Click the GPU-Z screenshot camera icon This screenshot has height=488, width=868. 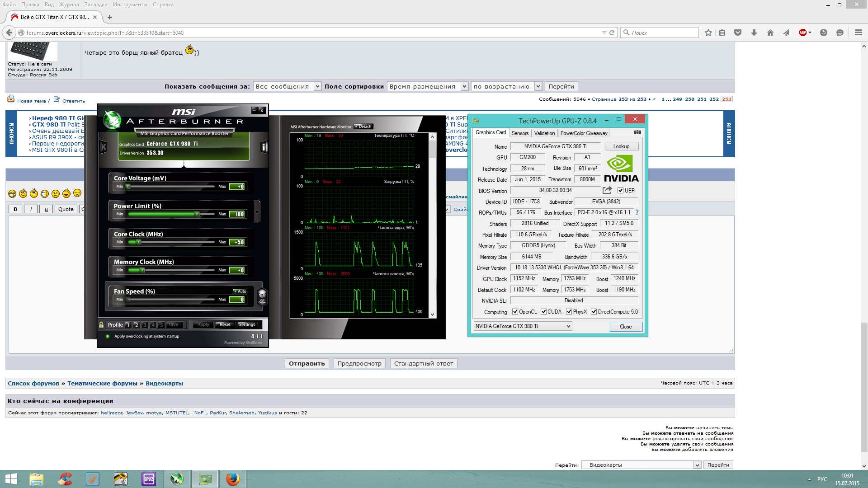coord(637,132)
